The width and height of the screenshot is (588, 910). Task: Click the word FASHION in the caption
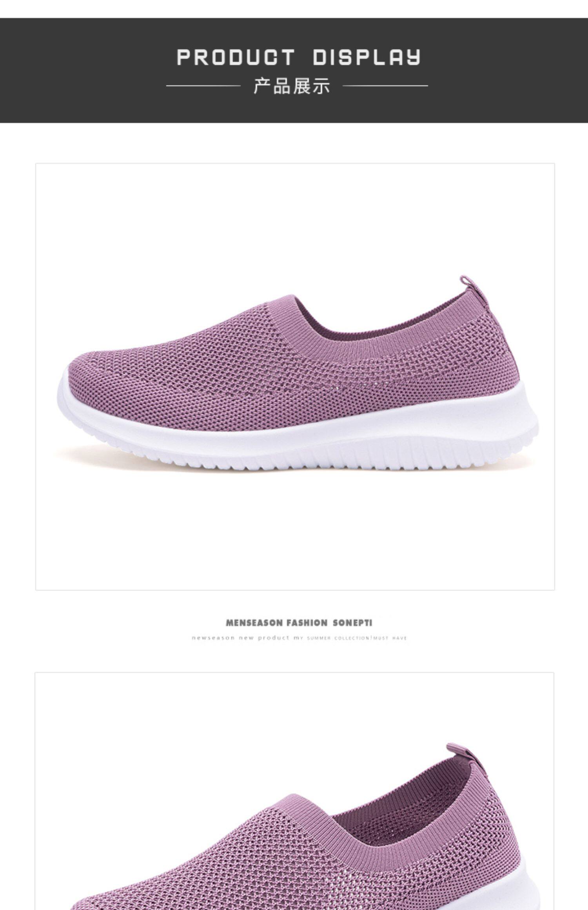click(x=307, y=623)
